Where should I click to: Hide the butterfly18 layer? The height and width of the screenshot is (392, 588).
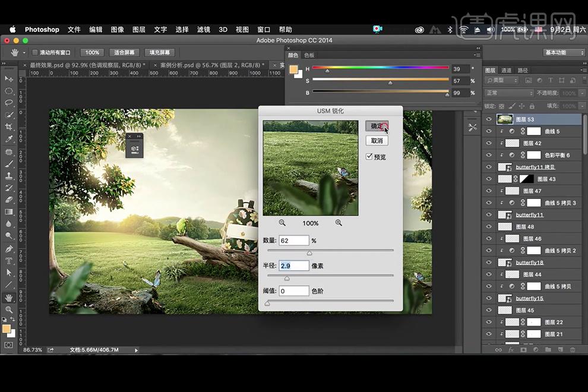click(x=489, y=263)
